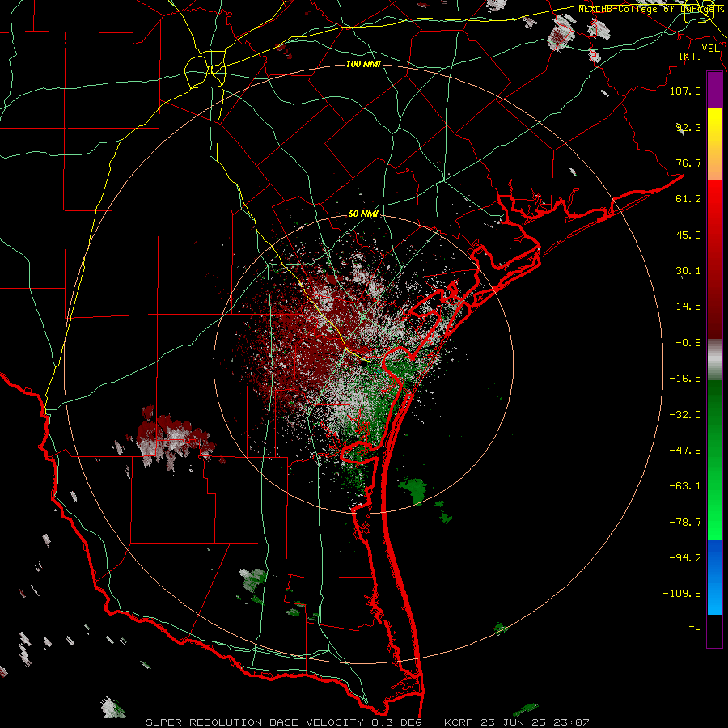The height and width of the screenshot is (728, 728).
Task: Click the -47.6 velocity scale label
Action: click(x=685, y=451)
